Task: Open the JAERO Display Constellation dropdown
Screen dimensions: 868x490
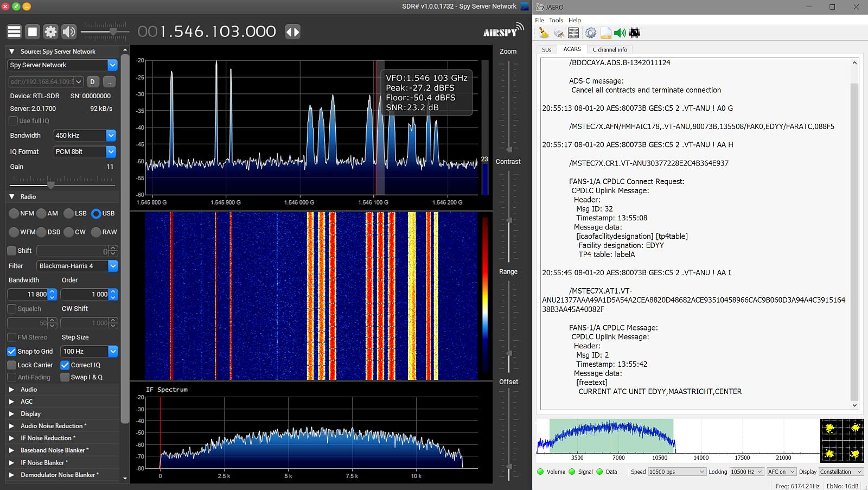Action: point(841,472)
